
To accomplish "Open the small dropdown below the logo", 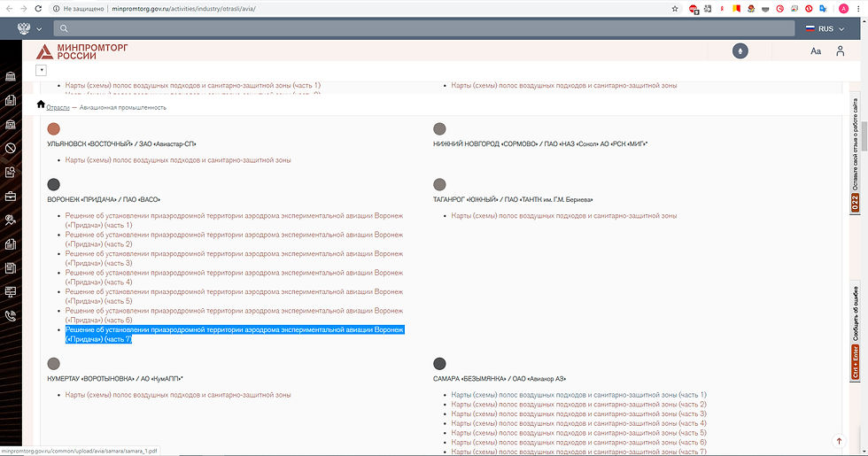I will [x=42, y=70].
